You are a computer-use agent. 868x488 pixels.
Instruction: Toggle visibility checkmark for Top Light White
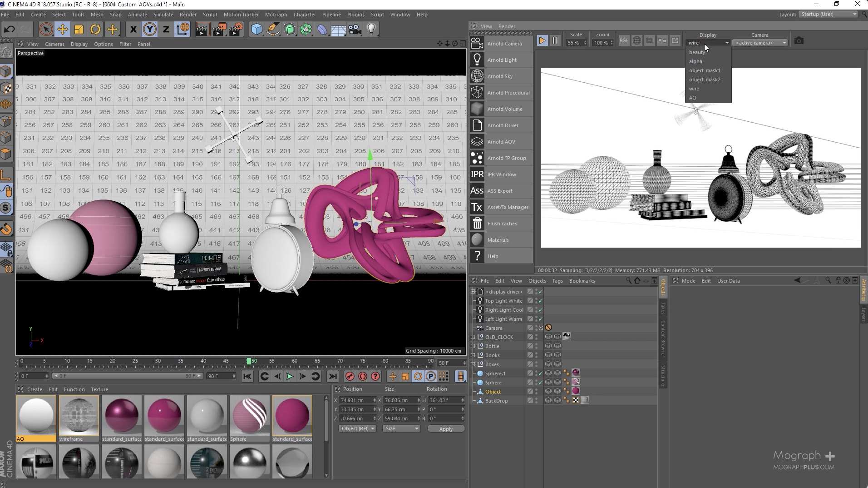(x=540, y=301)
